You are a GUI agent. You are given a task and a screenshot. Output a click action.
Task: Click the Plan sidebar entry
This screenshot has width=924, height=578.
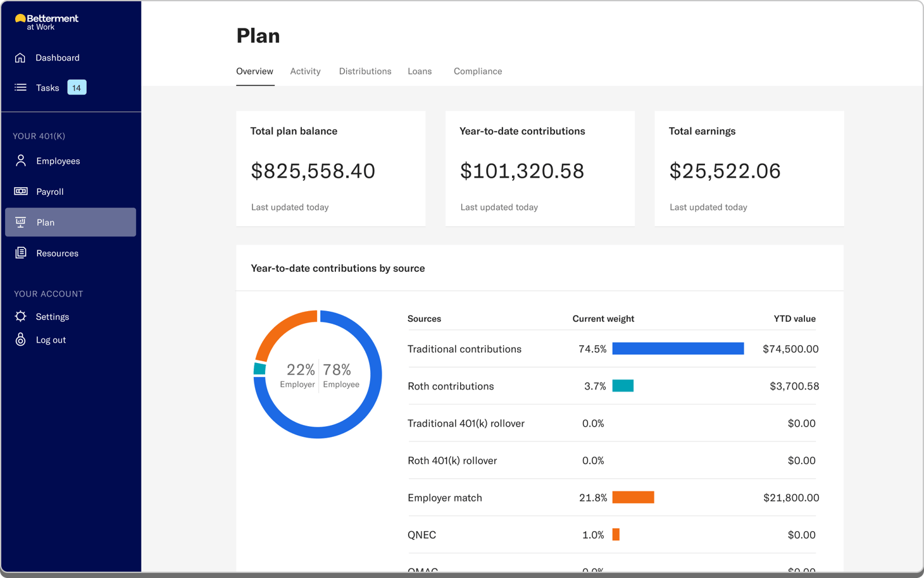70,222
